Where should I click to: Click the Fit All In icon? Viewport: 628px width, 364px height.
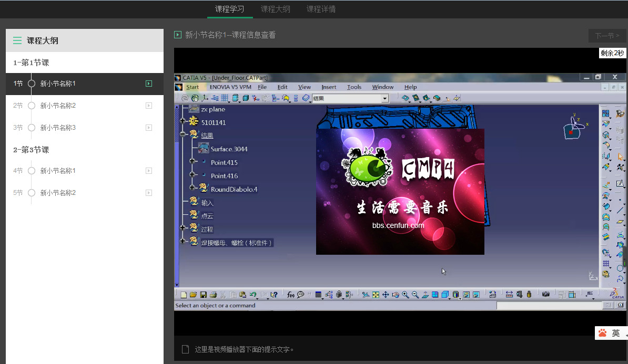click(376, 295)
